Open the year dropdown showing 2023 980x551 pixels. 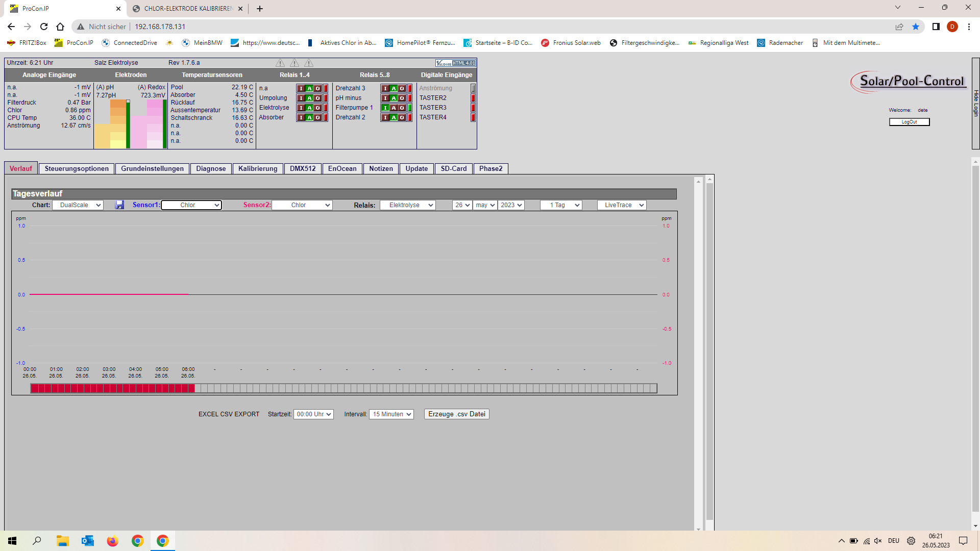tap(511, 205)
